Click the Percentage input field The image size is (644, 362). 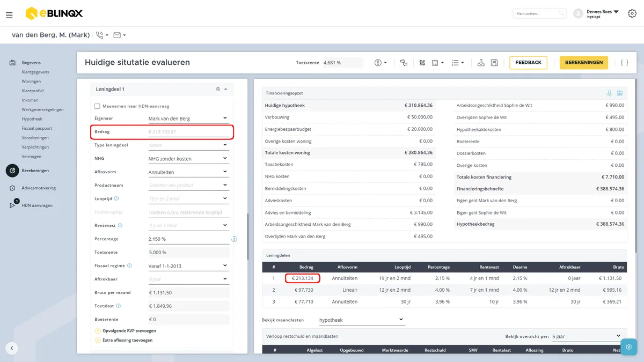188,239
